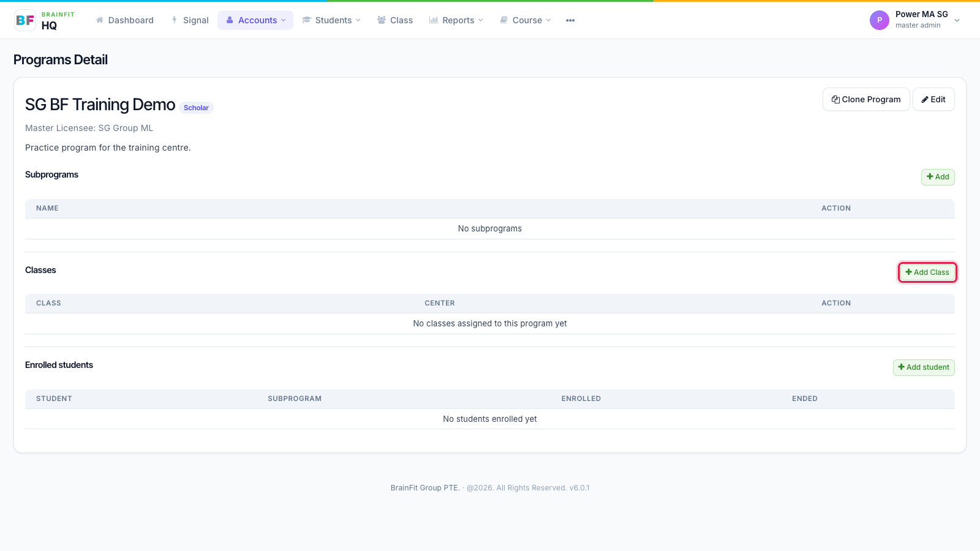Click the NAME column header in Subprograms
This screenshot has height=551, width=980.
(x=47, y=208)
